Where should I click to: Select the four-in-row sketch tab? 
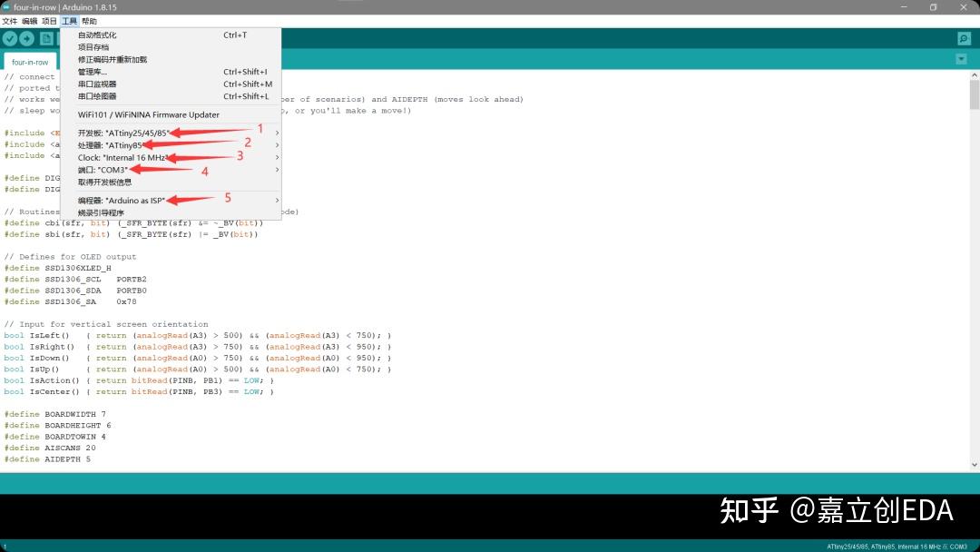(30, 62)
